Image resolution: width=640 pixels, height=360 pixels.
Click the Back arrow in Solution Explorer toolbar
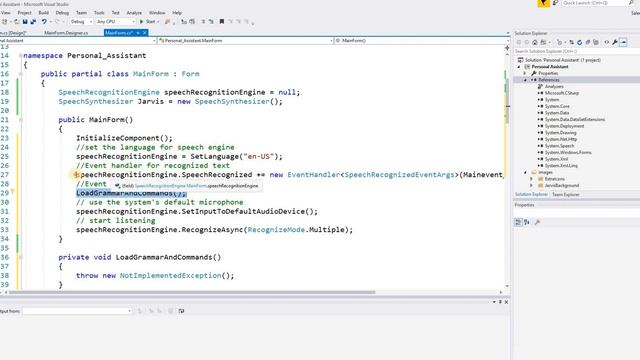click(x=519, y=42)
